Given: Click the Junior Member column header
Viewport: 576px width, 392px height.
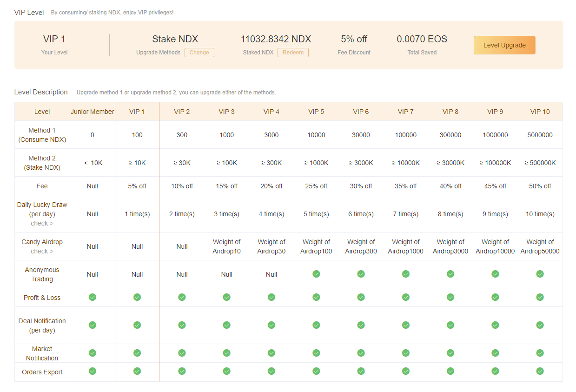Looking at the screenshot, I should click(93, 112).
